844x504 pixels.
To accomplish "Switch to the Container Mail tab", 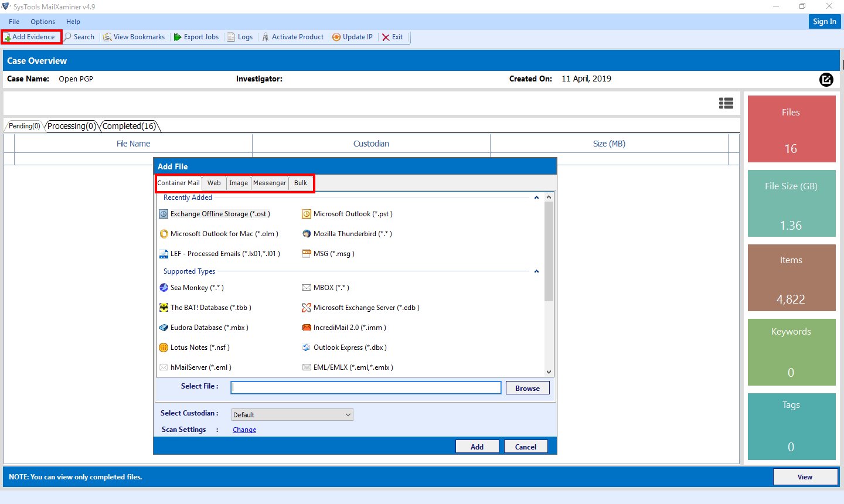I will [179, 183].
